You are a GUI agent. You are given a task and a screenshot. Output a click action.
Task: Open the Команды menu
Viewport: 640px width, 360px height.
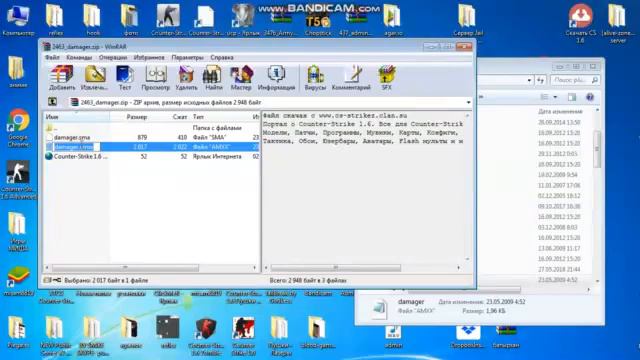point(79,58)
